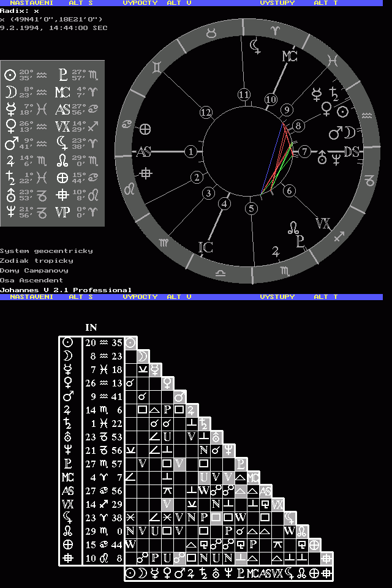Click the 'System geocentricky' setting text

pyautogui.click(x=47, y=251)
